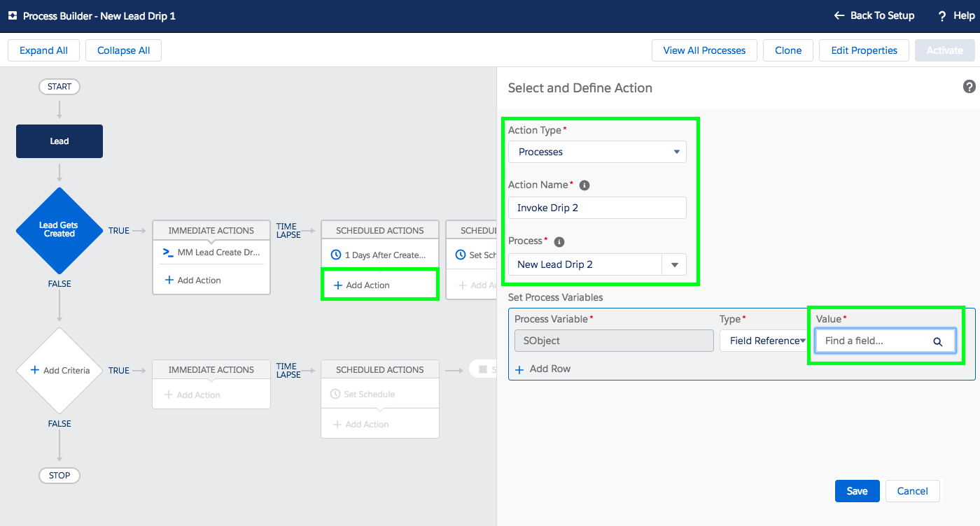This screenshot has height=526, width=980.
Task: Click the Back To Setup arrow link
Action: 874,15
